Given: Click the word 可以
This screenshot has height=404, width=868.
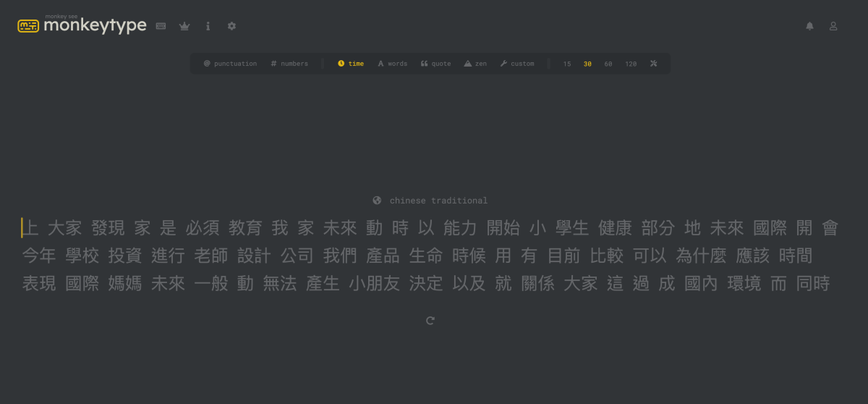Looking at the screenshot, I should (x=650, y=256).
